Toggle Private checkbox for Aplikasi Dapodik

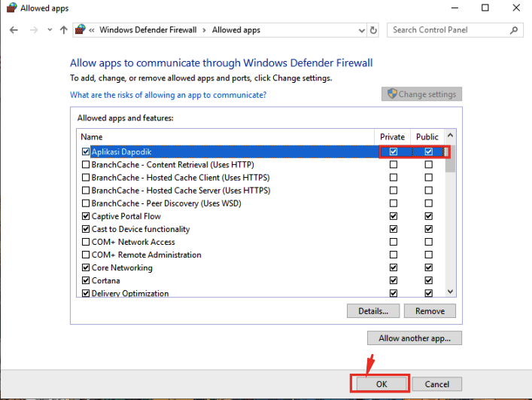point(394,151)
